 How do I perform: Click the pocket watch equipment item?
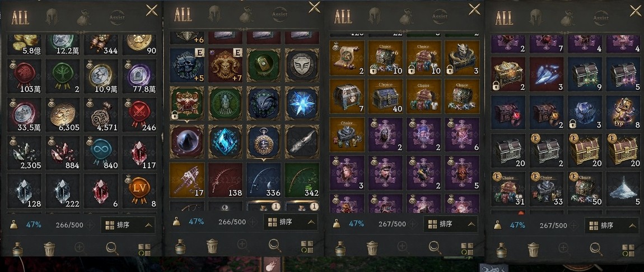tap(264, 141)
